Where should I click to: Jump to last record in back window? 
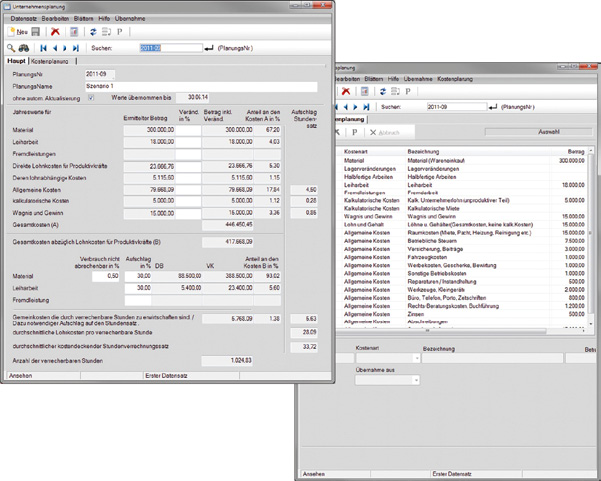click(x=366, y=107)
